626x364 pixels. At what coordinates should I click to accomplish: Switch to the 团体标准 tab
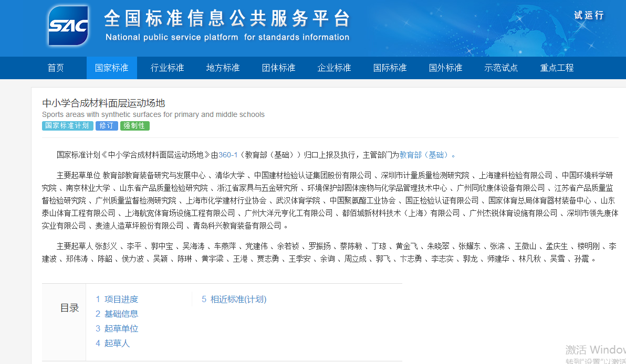278,68
